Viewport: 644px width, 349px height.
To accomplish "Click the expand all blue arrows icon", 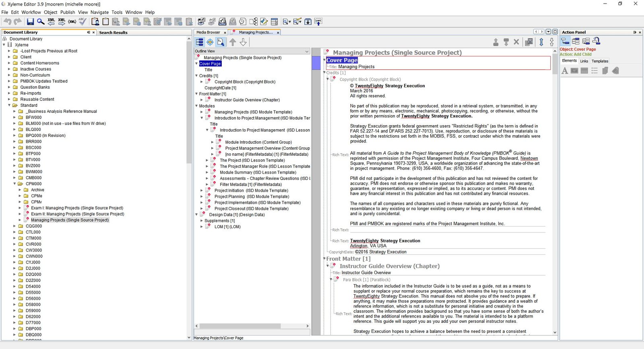I will click(x=541, y=42).
